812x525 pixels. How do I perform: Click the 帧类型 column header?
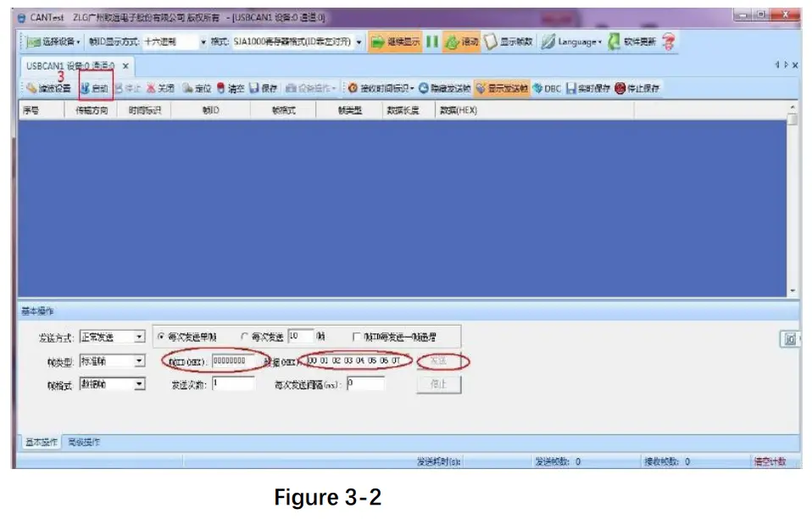point(349,110)
